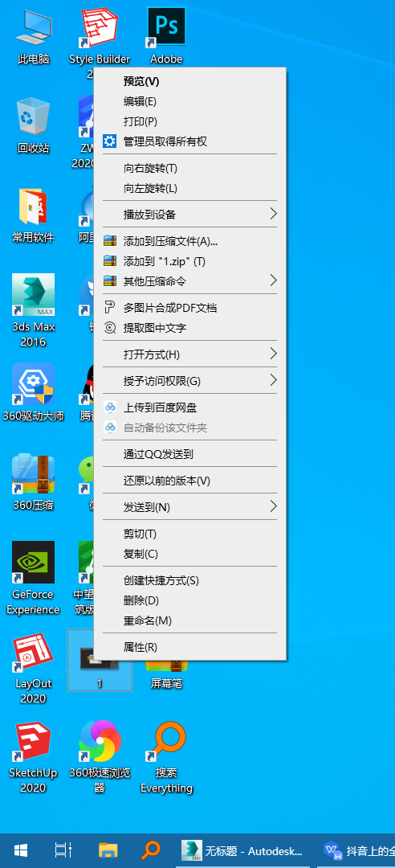Expand the 发送到(N) submenu
395x868 pixels.
pyautogui.click(x=189, y=507)
